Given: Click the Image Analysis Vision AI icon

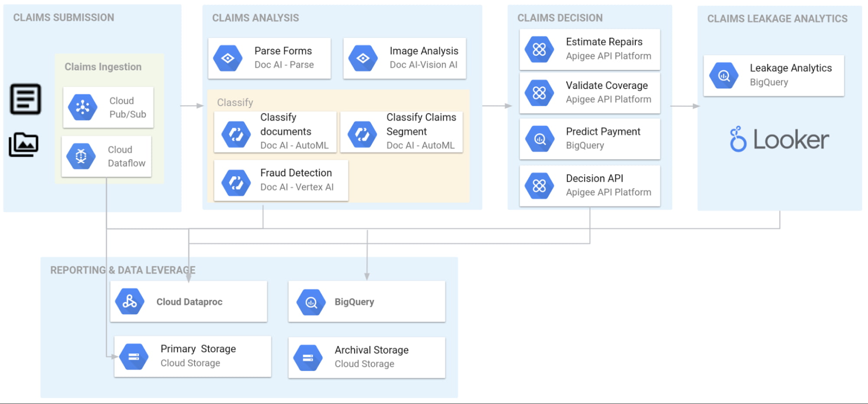Looking at the screenshot, I should click(x=363, y=58).
